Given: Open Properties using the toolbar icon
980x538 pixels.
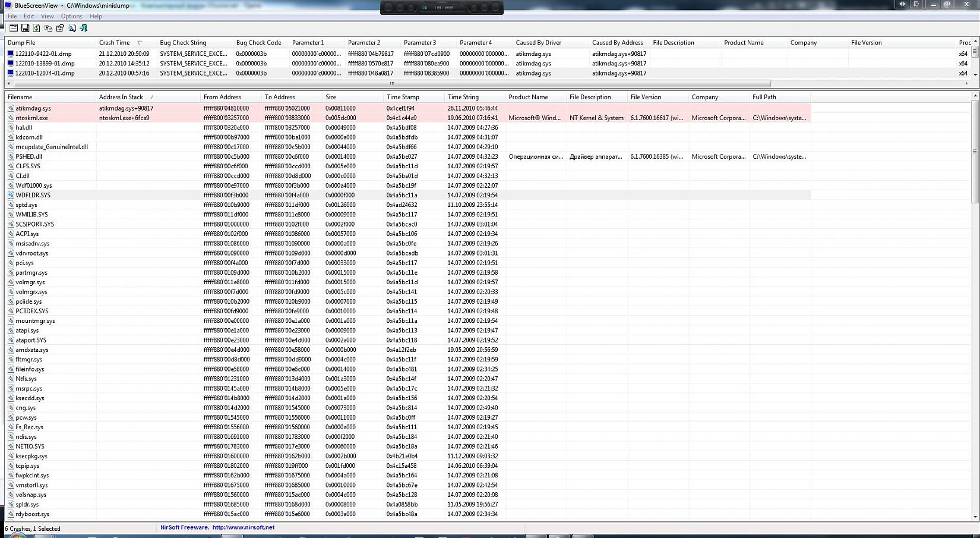Looking at the screenshot, I should coord(60,28).
